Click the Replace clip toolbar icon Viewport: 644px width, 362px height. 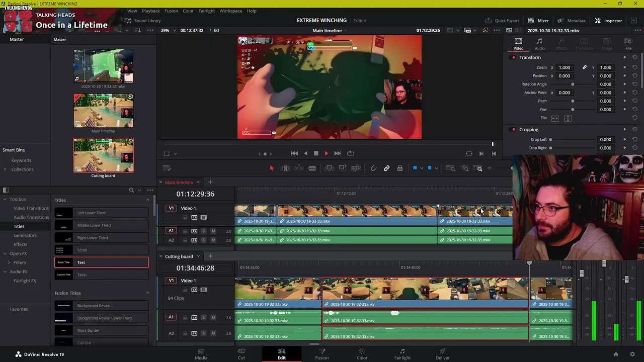coord(356,168)
